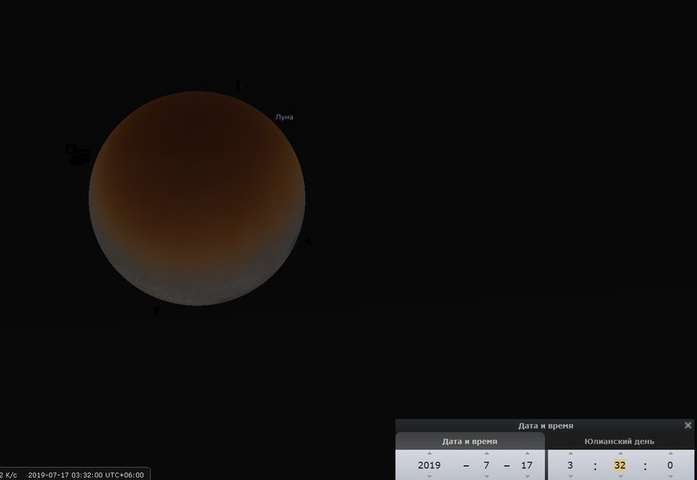
Task: Decrease the minutes with the down arrow
Action: click(620, 477)
